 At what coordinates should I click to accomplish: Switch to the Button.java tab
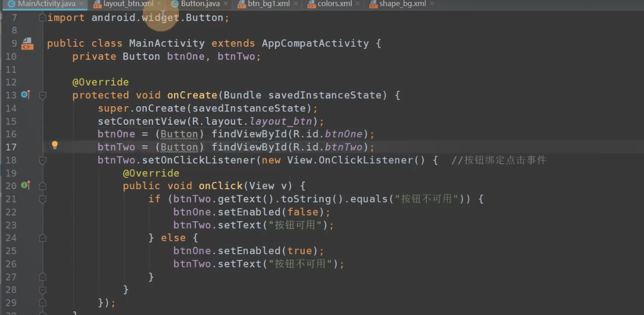[200, 4]
